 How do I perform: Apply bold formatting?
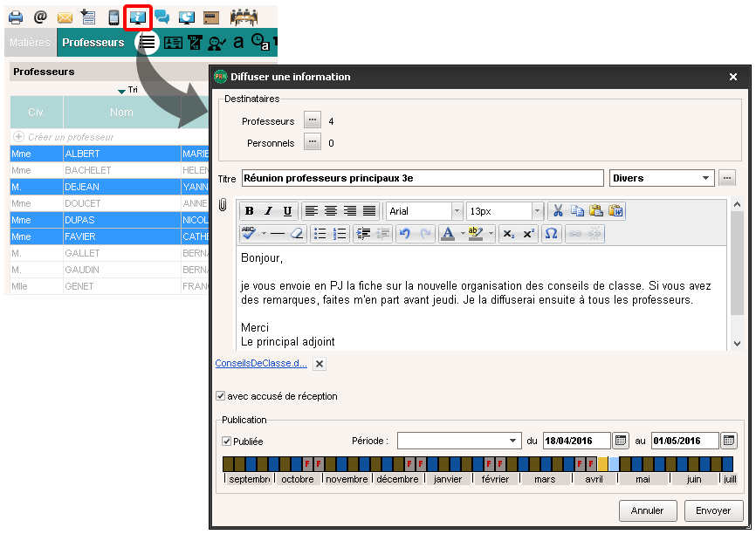point(250,210)
